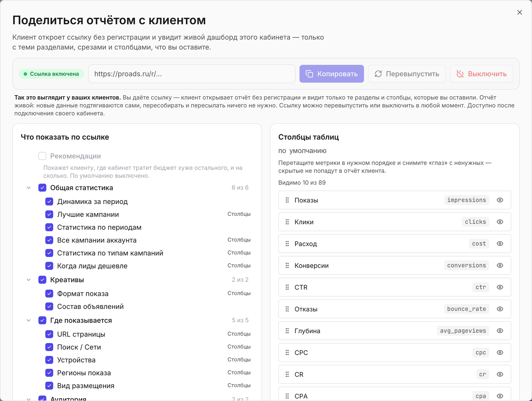Image resolution: width=532 pixels, height=401 pixels.
Task: Grab the Клики drag handle
Action: point(287,222)
